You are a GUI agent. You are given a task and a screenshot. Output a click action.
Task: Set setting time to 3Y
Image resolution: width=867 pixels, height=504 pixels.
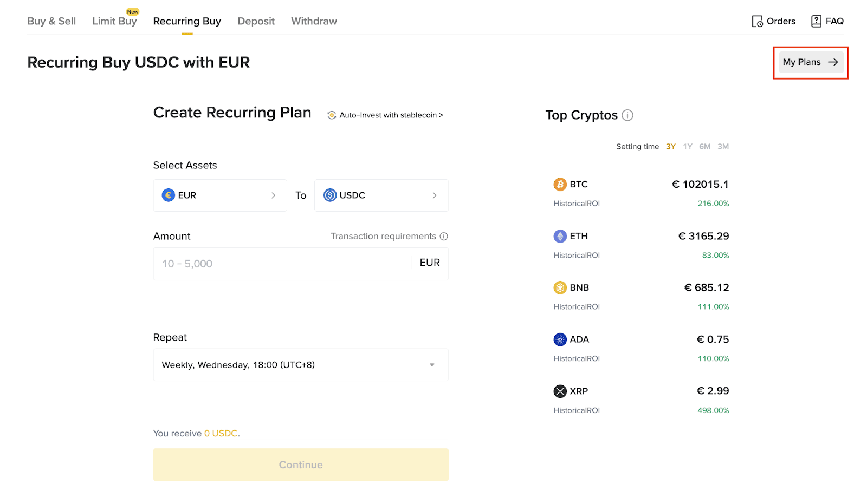[x=671, y=147]
